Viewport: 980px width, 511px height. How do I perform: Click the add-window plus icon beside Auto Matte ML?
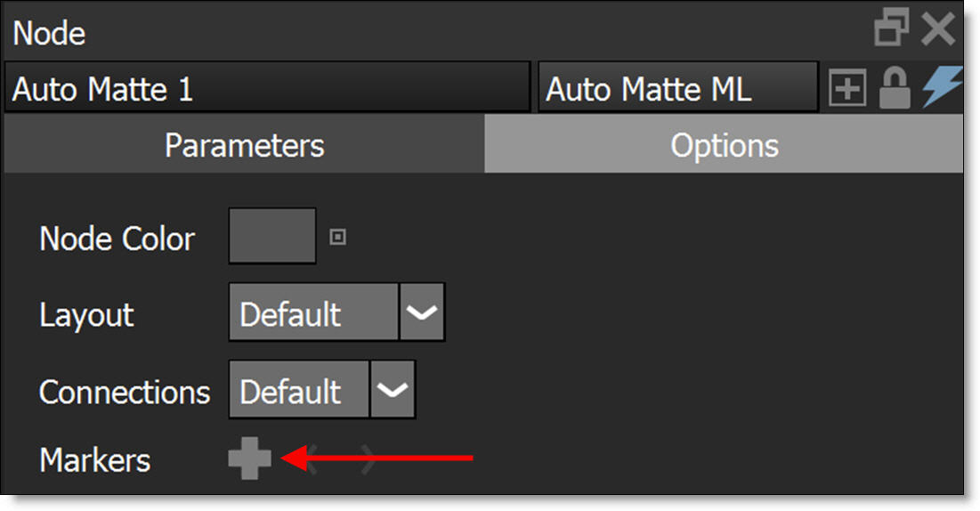tap(846, 89)
